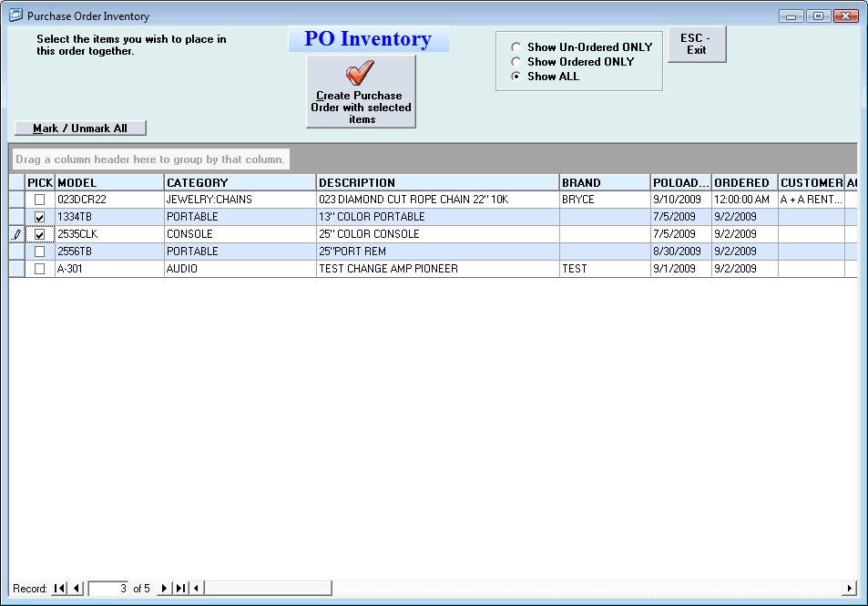Select Show Un-Ordered ONLY option

click(517, 47)
